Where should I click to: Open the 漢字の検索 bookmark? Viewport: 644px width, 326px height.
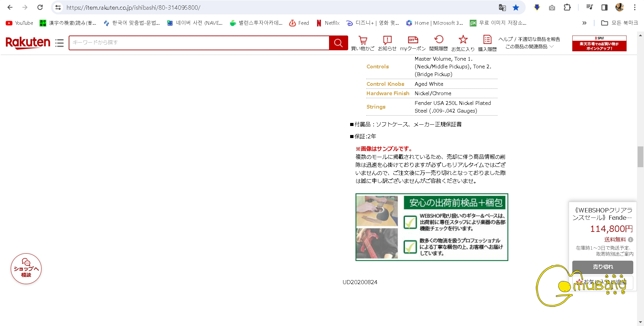point(68,23)
